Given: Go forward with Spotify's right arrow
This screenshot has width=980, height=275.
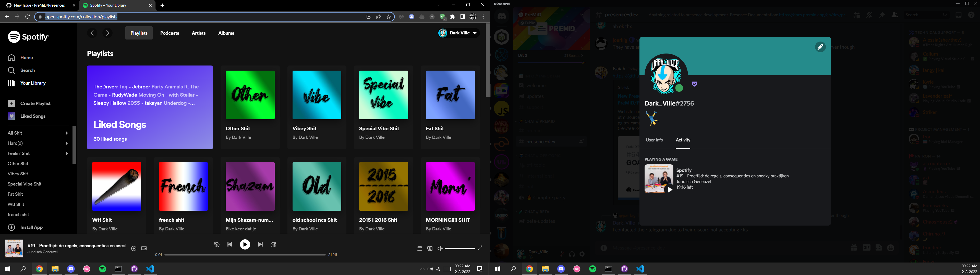Looking at the screenshot, I should pos(108,33).
